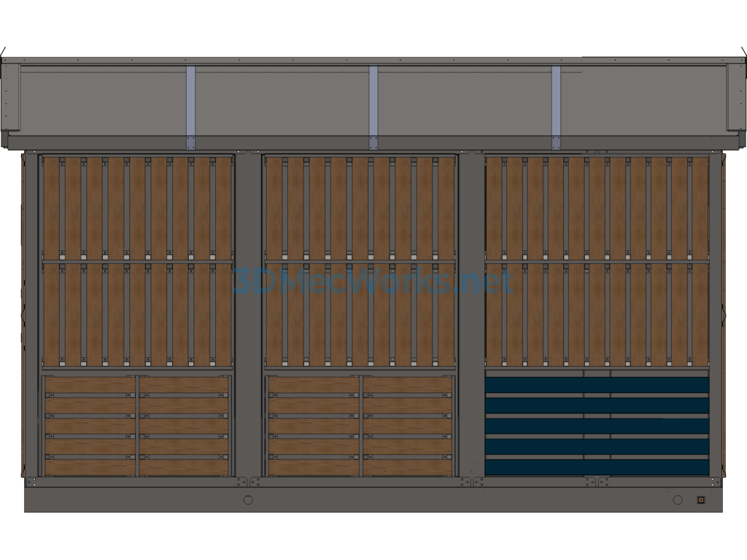Select the small square socket on the base
Image resolution: width=747 pixels, height=560 pixels.
(x=701, y=500)
